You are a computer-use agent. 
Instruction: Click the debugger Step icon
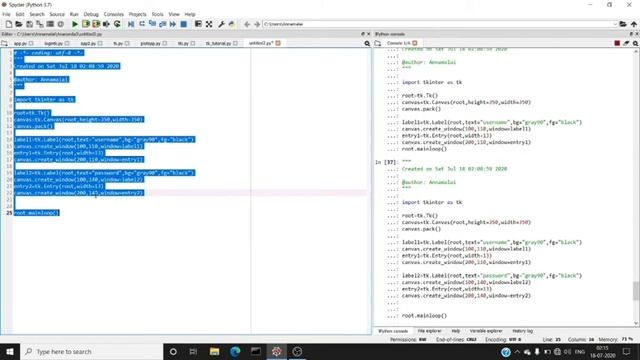(142, 24)
